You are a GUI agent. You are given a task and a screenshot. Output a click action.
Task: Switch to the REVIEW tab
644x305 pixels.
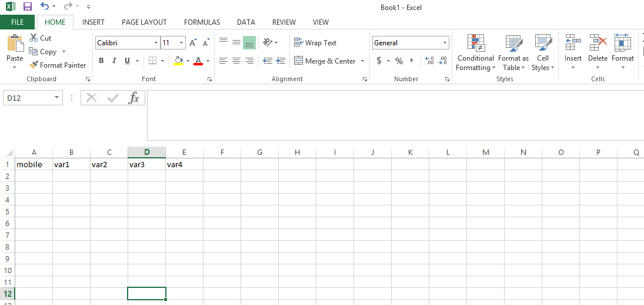(x=284, y=22)
